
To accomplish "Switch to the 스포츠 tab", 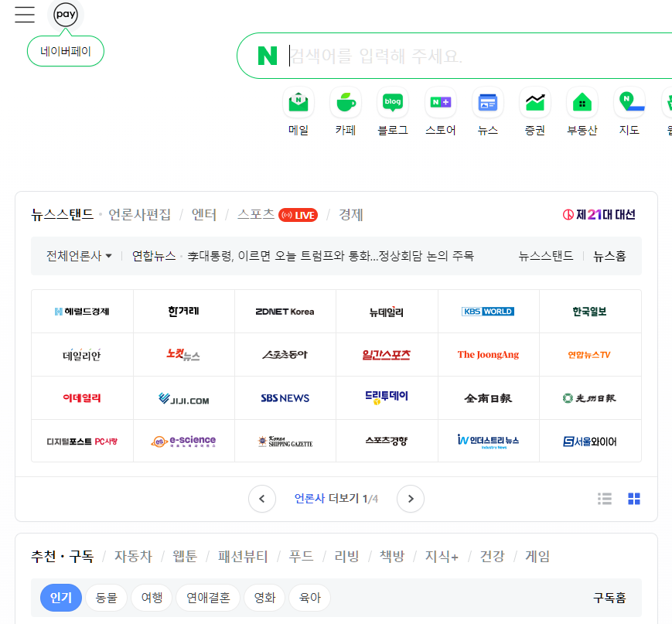I will 256,214.
